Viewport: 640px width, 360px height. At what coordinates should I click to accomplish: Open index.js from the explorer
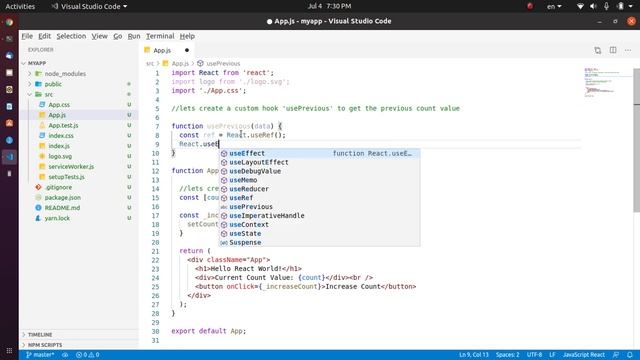click(x=59, y=146)
